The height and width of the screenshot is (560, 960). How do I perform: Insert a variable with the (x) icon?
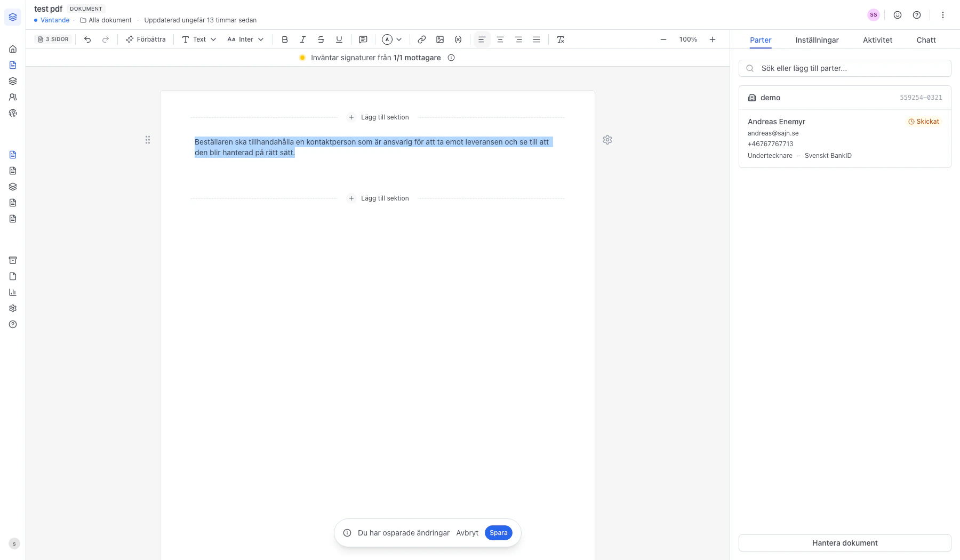[x=458, y=39]
